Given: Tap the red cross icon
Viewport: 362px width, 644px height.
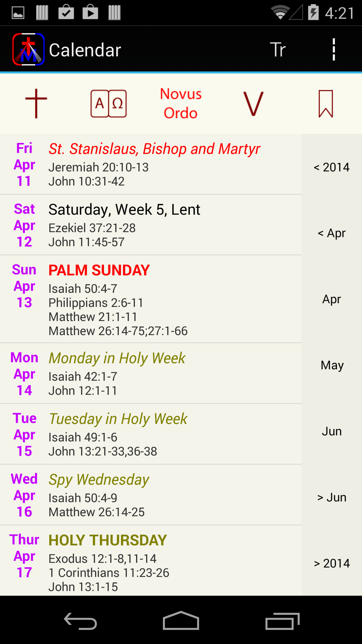Looking at the screenshot, I should [36, 104].
